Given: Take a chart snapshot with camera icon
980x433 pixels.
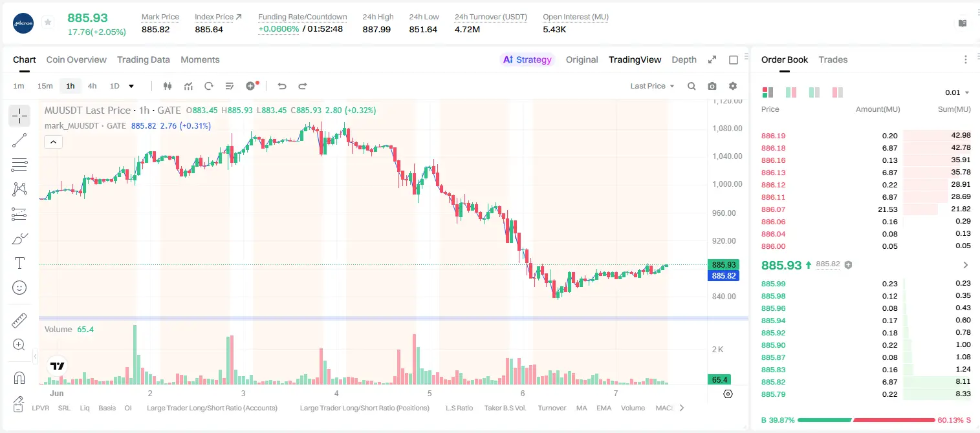Looking at the screenshot, I should click(712, 86).
